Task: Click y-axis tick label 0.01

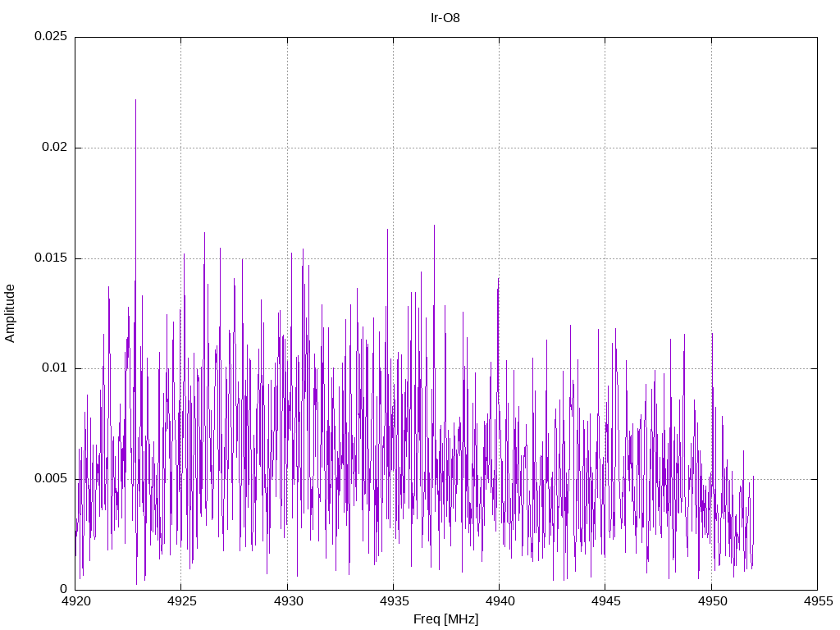Action: point(55,368)
